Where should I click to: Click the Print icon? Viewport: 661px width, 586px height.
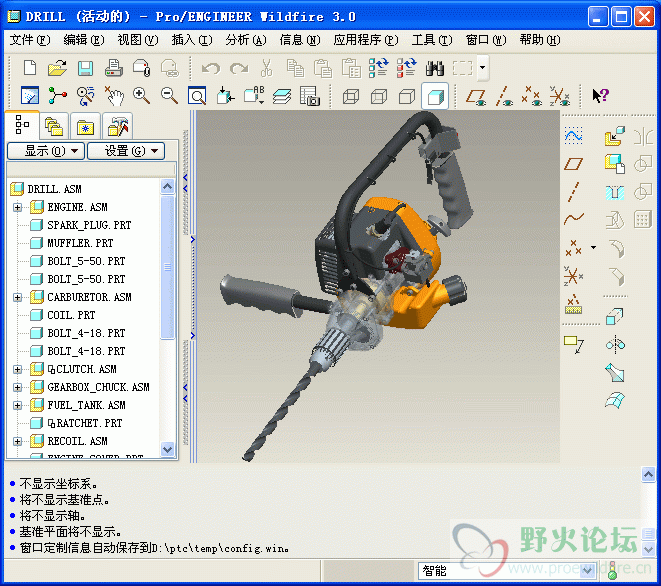[113, 67]
